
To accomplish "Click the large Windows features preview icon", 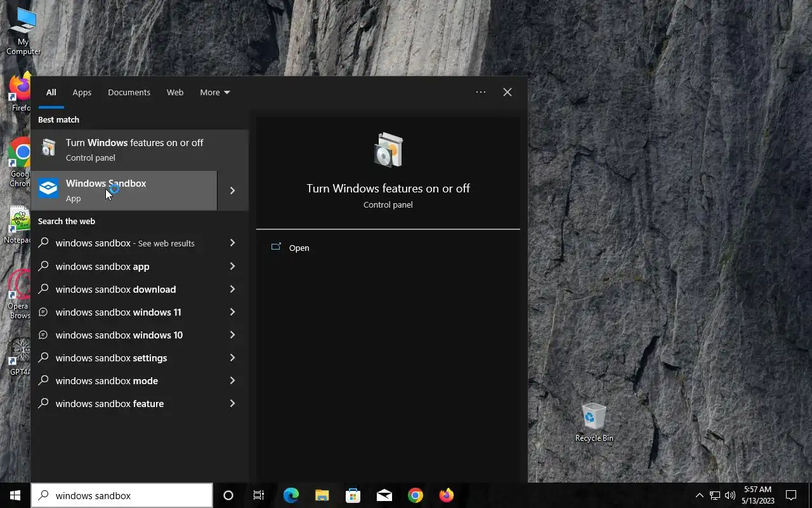I will [x=388, y=150].
